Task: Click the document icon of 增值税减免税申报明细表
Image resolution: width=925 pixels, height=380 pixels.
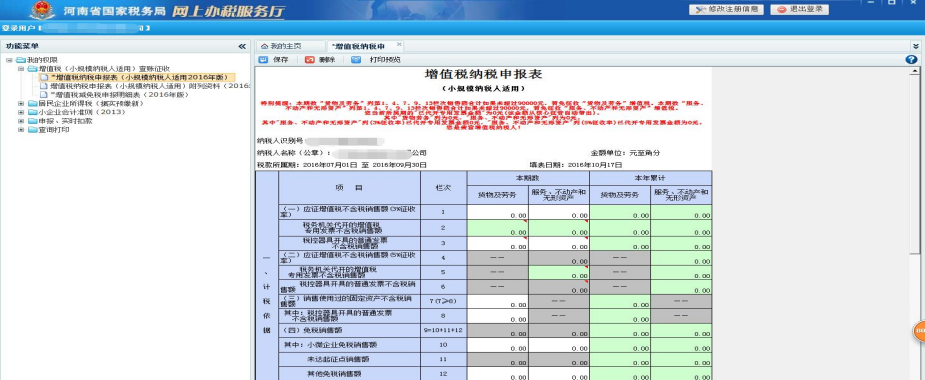Action: point(44,94)
